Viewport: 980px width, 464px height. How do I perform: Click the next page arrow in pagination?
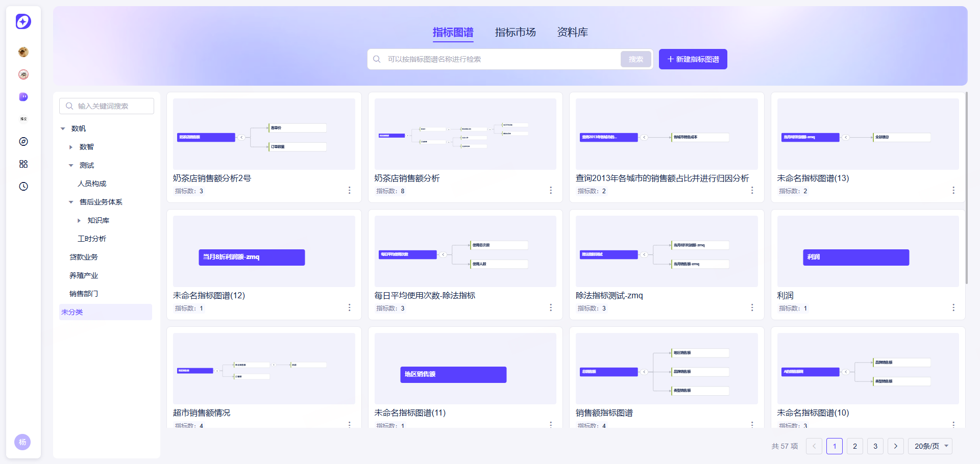[896, 446]
